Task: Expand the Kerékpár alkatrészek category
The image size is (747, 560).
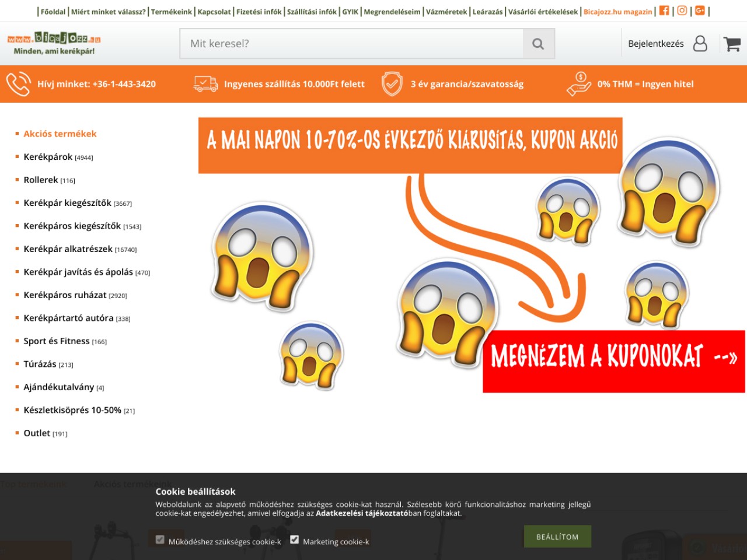Action: (x=68, y=249)
